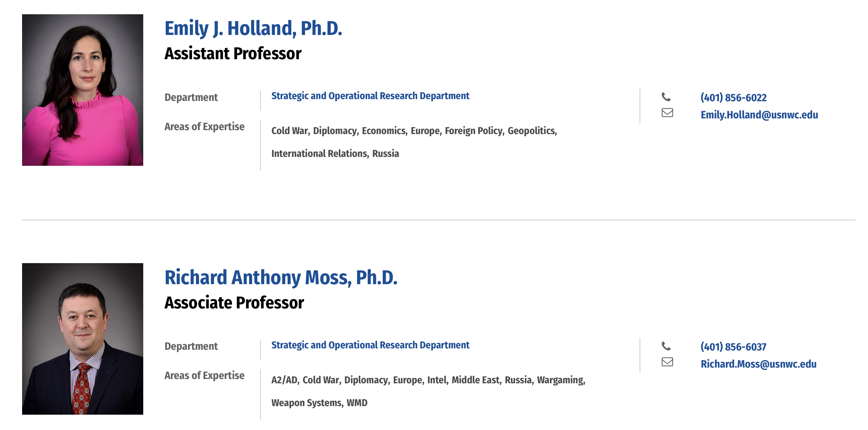Email Emily.Holland@usnwc.edu
The height and width of the screenshot is (430, 868).
(759, 115)
